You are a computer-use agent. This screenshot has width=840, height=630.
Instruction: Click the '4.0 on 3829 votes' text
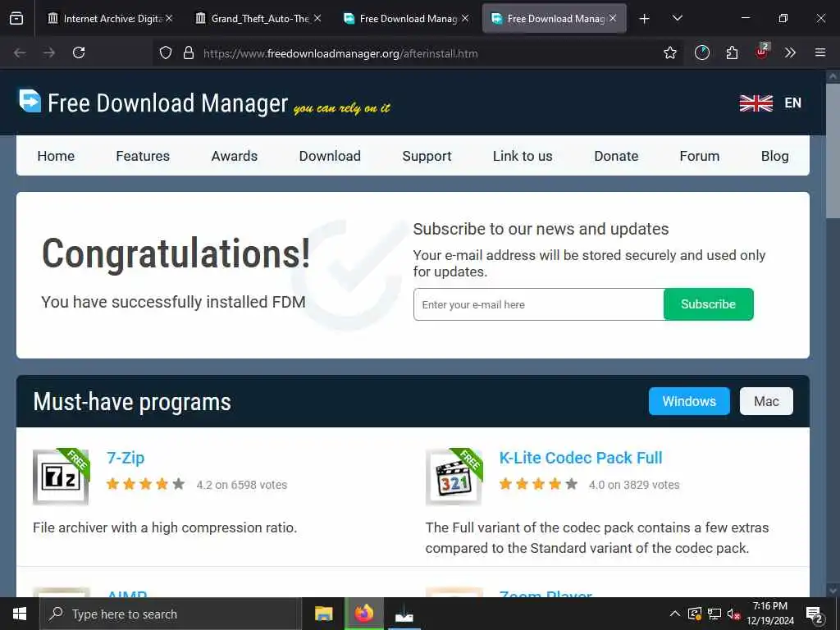coord(634,485)
